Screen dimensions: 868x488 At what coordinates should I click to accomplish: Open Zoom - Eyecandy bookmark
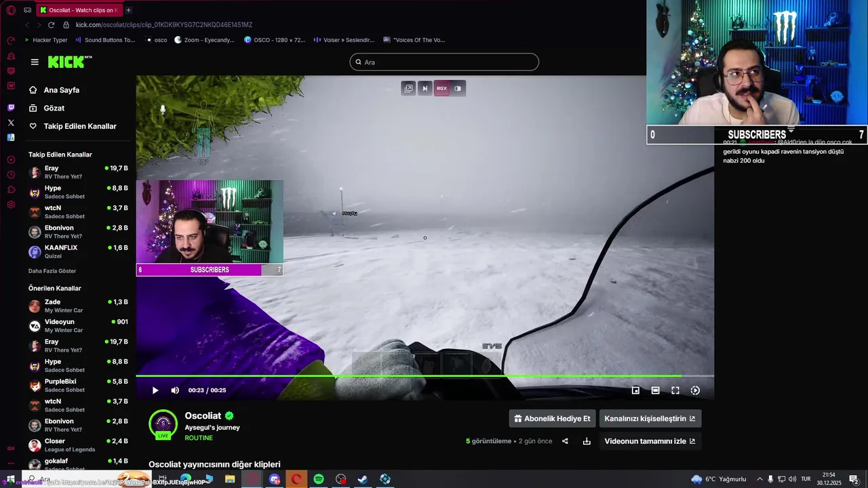(204, 40)
